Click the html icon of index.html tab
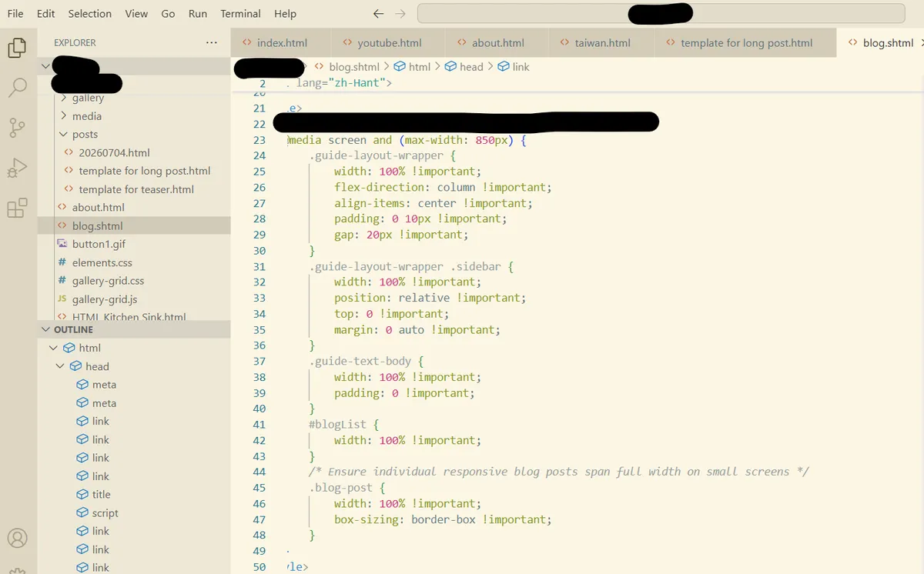 (246, 43)
